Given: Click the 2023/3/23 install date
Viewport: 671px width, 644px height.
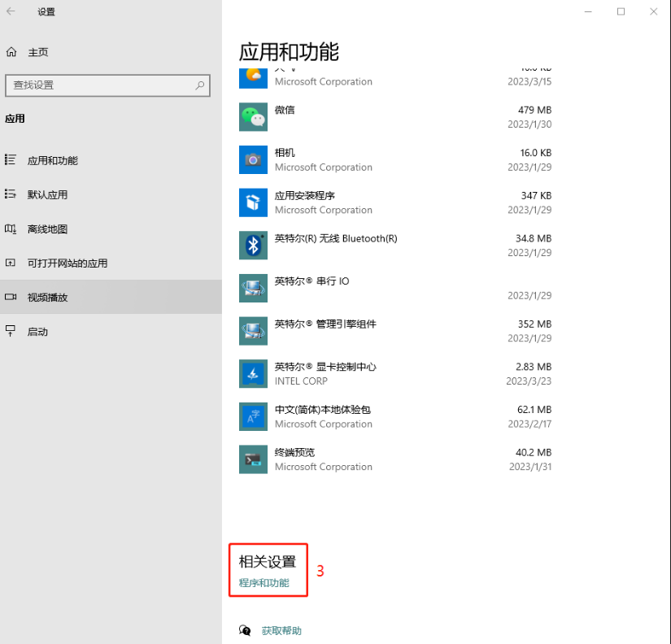Looking at the screenshot, I should pyautogui.click(x=529, y=381).
